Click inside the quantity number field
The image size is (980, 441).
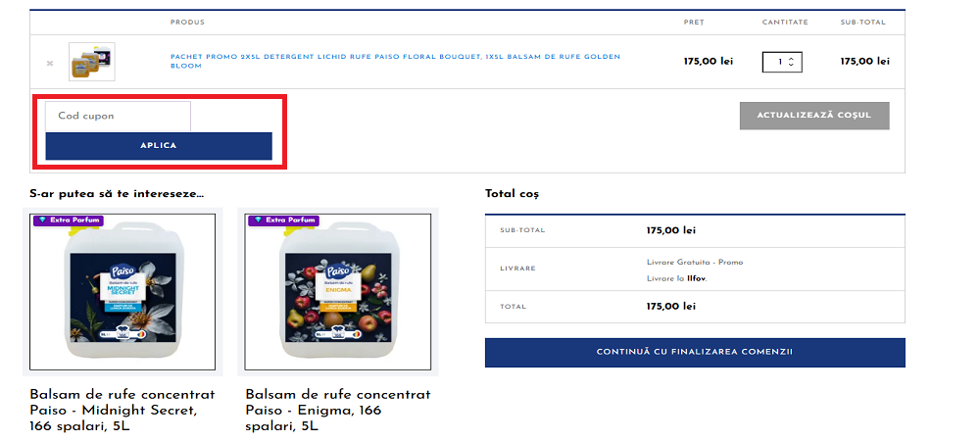[777, 62]
